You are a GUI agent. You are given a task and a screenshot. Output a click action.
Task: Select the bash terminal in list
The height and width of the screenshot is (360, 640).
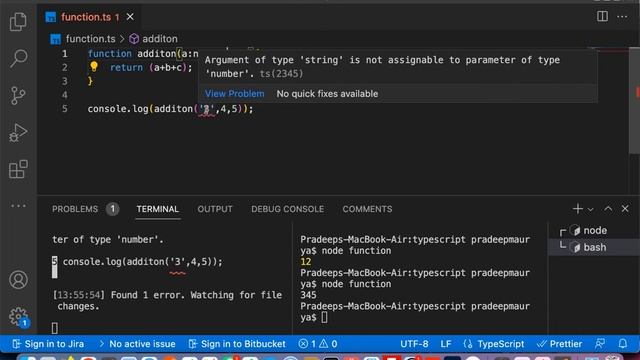point(594,247)
